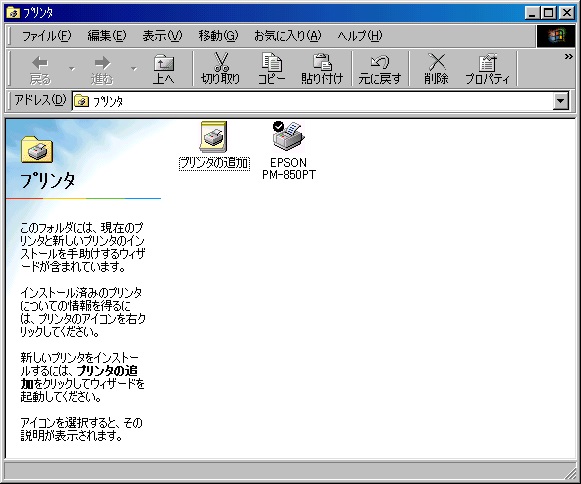Viewport: 581px width, 484px height.
Task: Open the dropdown arrow beside 戻る
Action: coord(72,69)
